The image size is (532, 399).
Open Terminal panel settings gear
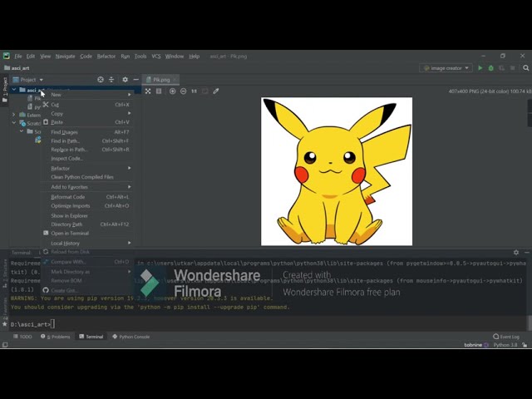click(x=516, y=253)
